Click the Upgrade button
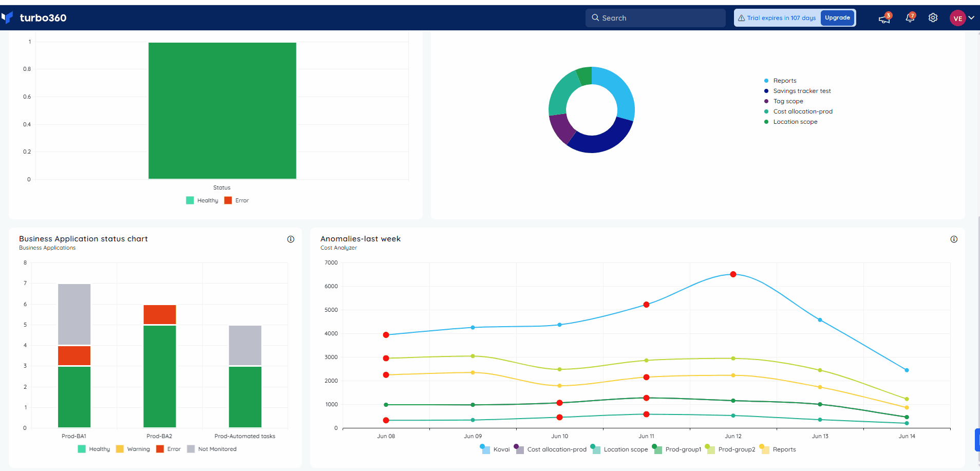 coord(837,18)
